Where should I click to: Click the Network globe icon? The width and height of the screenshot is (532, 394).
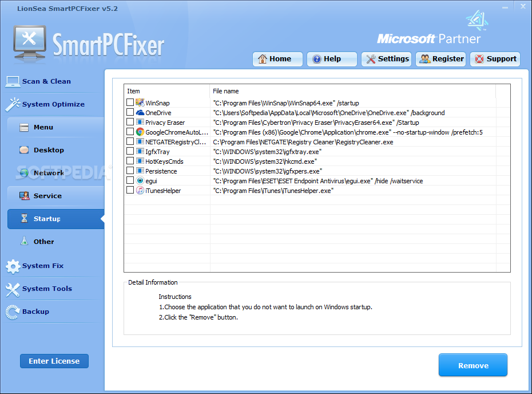coord(24,173)
